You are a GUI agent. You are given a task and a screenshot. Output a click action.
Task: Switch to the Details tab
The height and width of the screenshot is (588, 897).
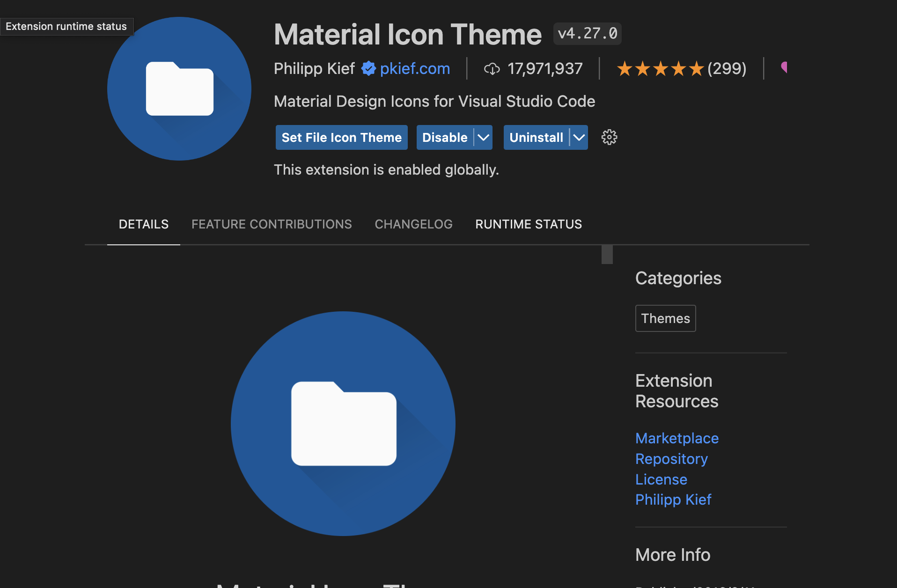144,224
